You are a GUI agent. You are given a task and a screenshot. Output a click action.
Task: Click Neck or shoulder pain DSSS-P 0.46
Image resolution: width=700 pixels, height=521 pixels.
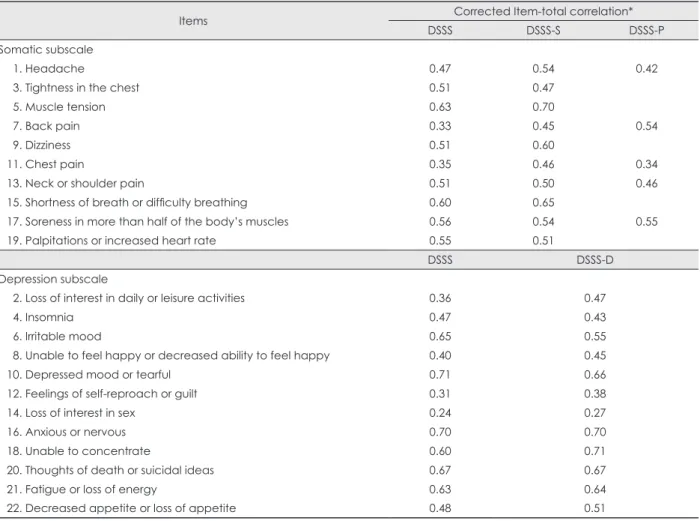[x=646, y=183]
